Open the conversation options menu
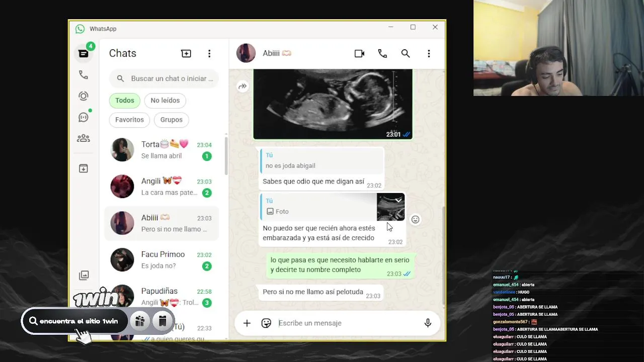The width and height of the screenshot is (644, 362). coord(429,53)
